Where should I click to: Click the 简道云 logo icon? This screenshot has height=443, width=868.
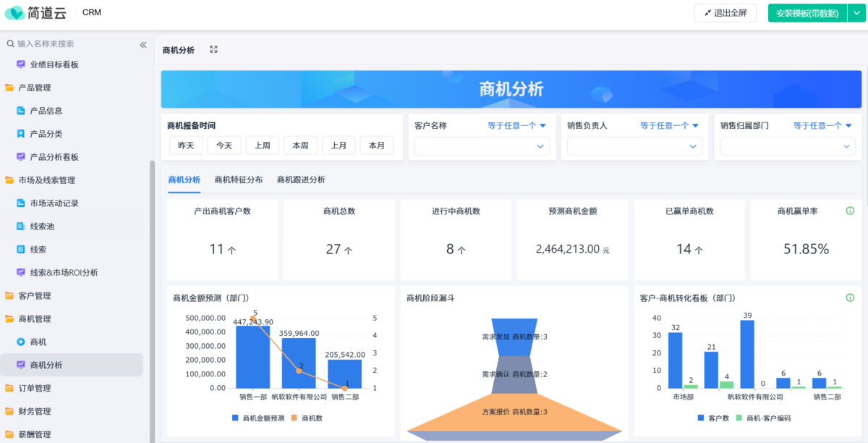14,13
